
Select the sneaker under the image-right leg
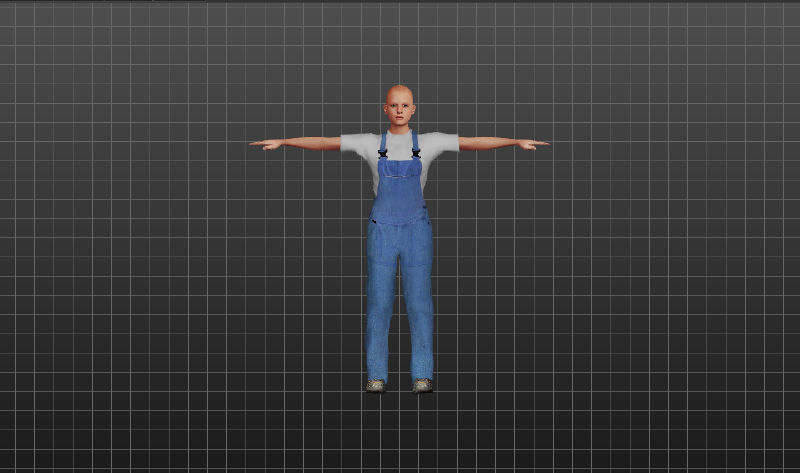tap(422, 386)
